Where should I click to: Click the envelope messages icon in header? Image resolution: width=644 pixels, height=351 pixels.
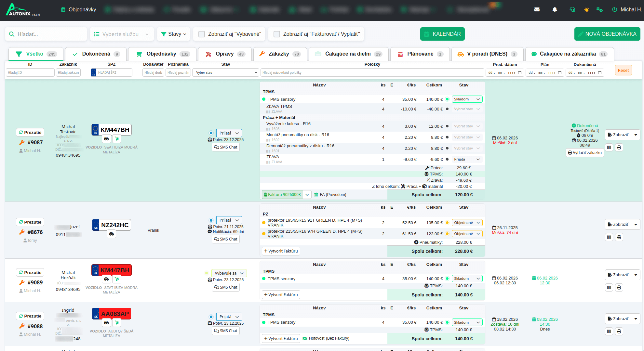click(x=537, y=9)
